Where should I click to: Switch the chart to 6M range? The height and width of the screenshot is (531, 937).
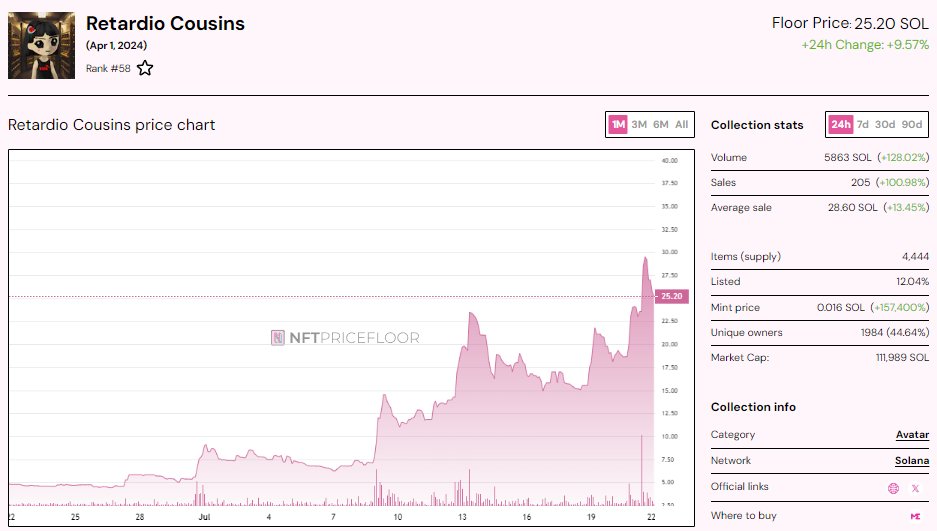point(660,124)
